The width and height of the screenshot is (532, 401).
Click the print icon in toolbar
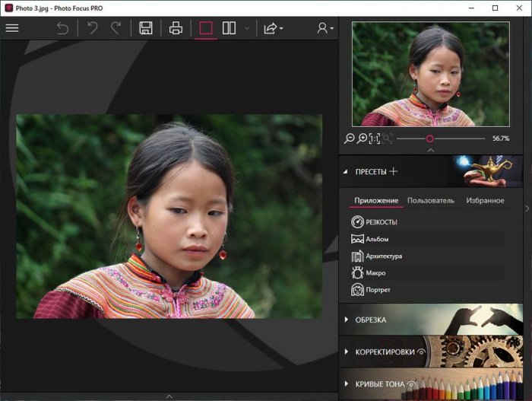176,28
